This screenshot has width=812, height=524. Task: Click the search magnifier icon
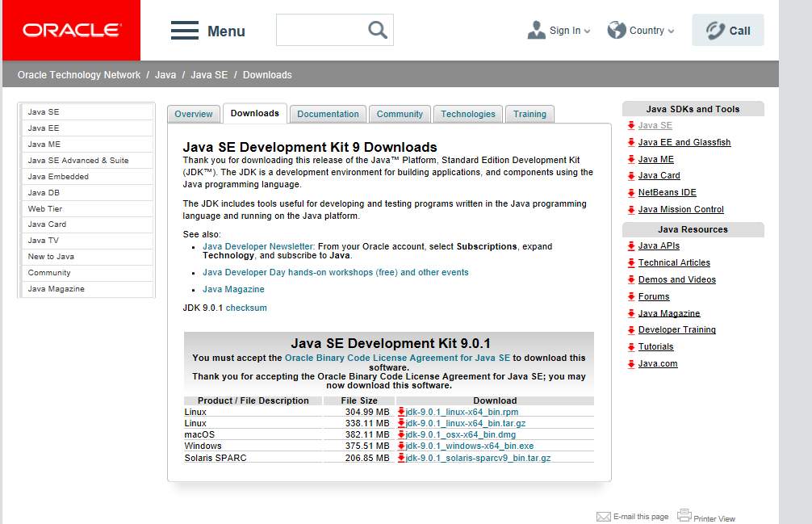(378, 30)
